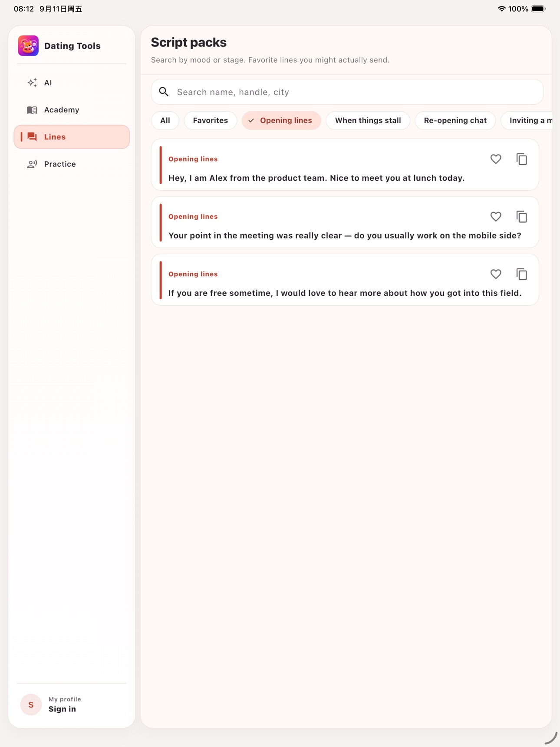
Task: Open the Academy section
Action: 72,110
